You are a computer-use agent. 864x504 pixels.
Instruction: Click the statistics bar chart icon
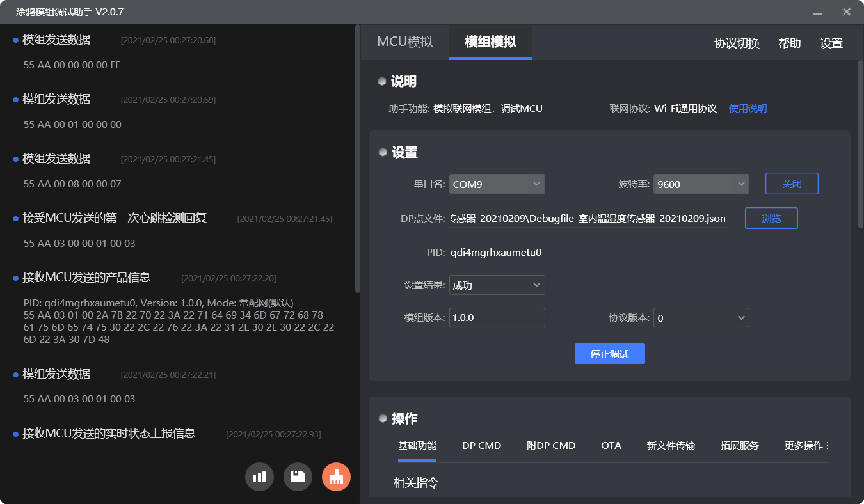click(x=259, y=477)
